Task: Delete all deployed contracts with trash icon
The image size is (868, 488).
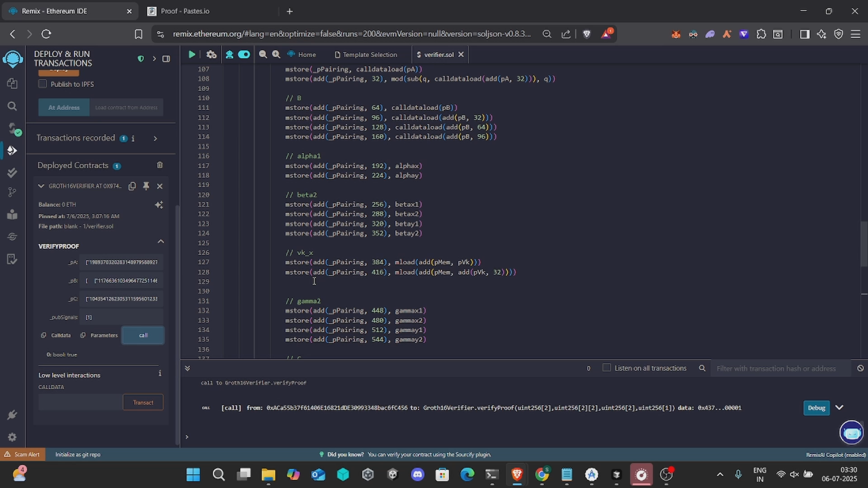Action: 160,165
